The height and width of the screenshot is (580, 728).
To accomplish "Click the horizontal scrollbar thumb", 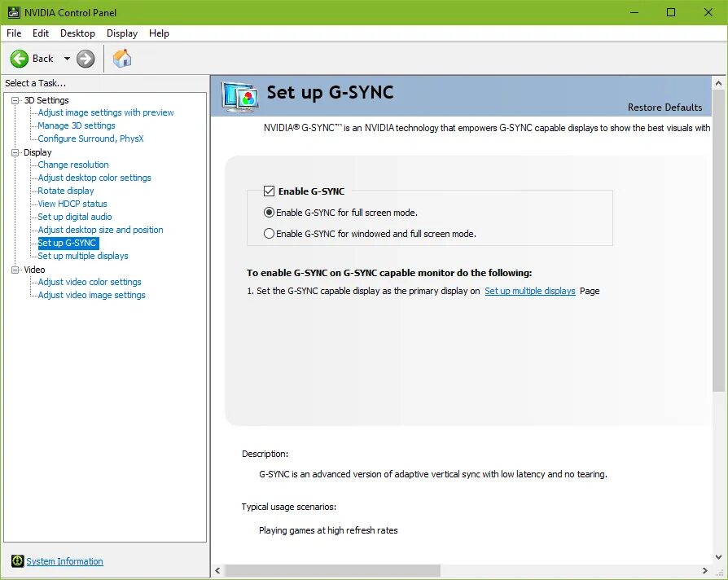I will (x=332, y=570).
